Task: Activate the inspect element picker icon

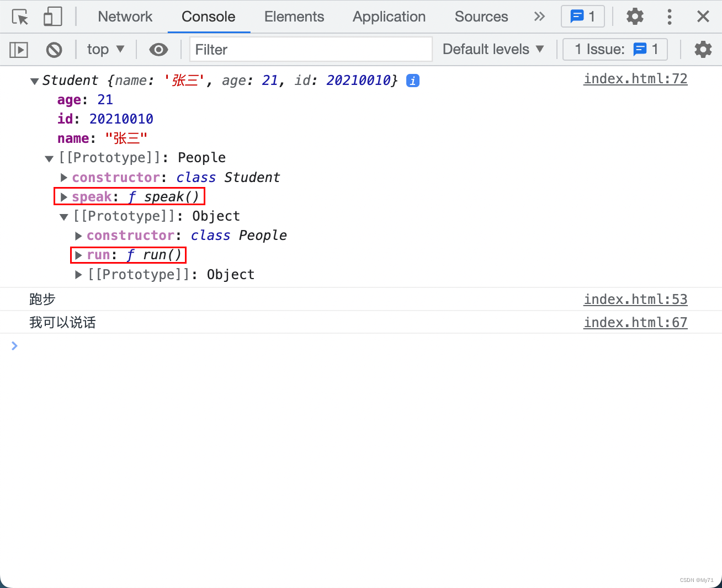Action: tap(20, 17)
